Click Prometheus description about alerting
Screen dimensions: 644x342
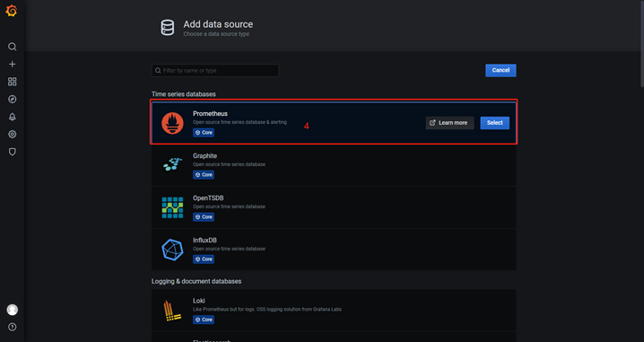239,122
